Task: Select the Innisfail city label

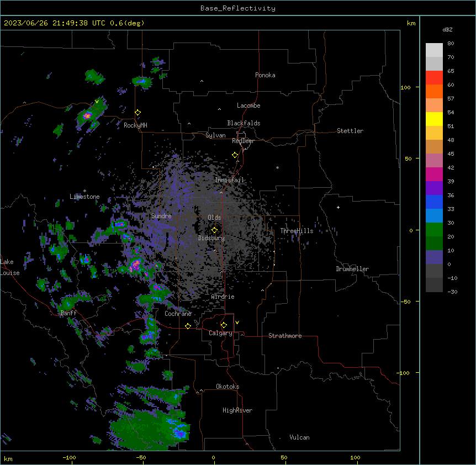Action: tap(229, 180)
